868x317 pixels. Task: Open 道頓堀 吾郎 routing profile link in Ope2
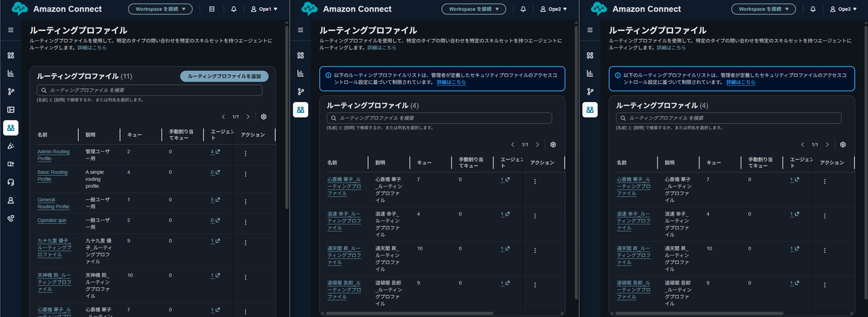tap(344, 289)
